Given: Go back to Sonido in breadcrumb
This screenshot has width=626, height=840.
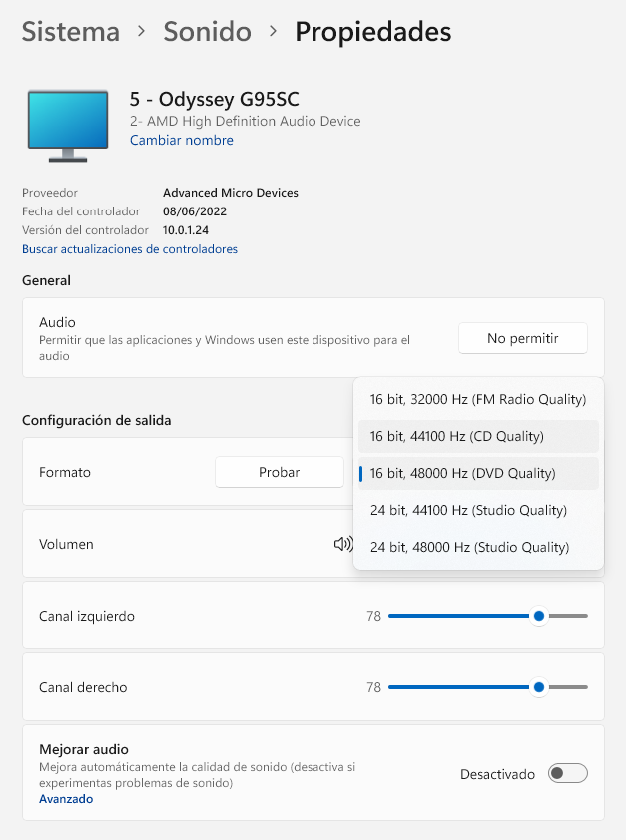Looking at the screenshot, I should tap(207, 31).
